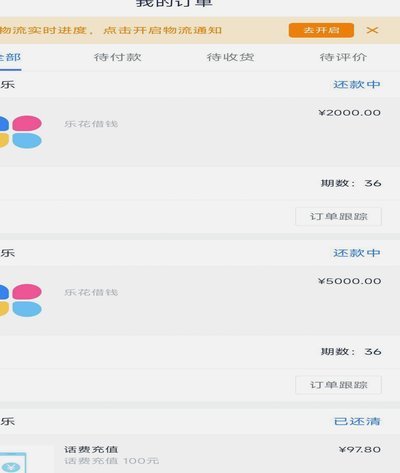
Task: Tap the 乐花借钱 label in second order
Action: 91,292
